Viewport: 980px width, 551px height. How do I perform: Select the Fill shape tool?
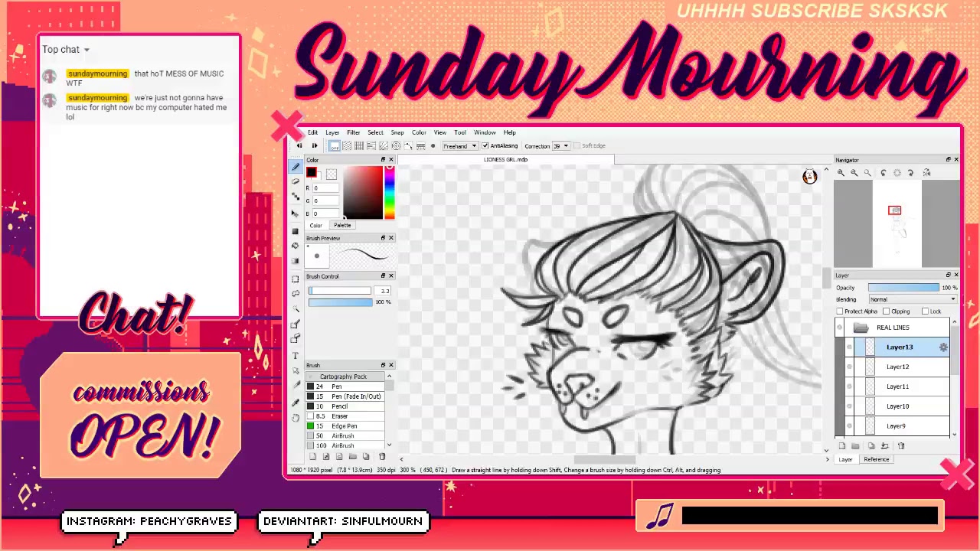tap(296, 230)
